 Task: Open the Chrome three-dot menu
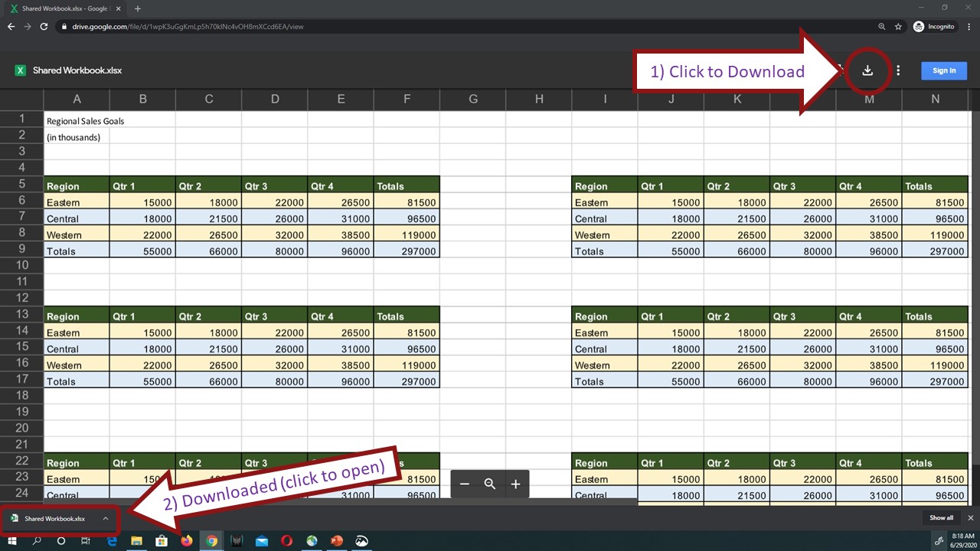969,27
